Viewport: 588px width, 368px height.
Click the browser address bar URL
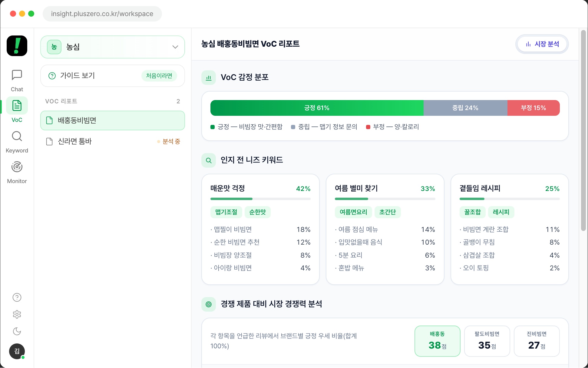pyautogui.click(x=102, y=14)
